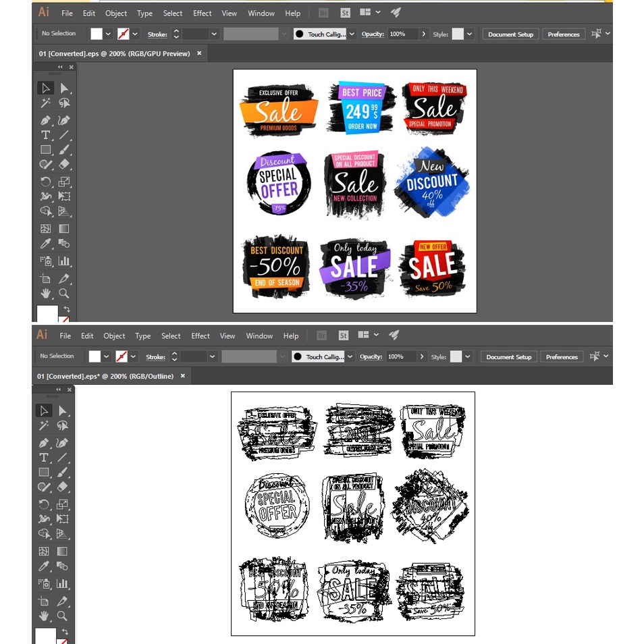Select the Magic Wand tool in top window
This screenshot has height=644, width=644.
[x=45, y=103]
